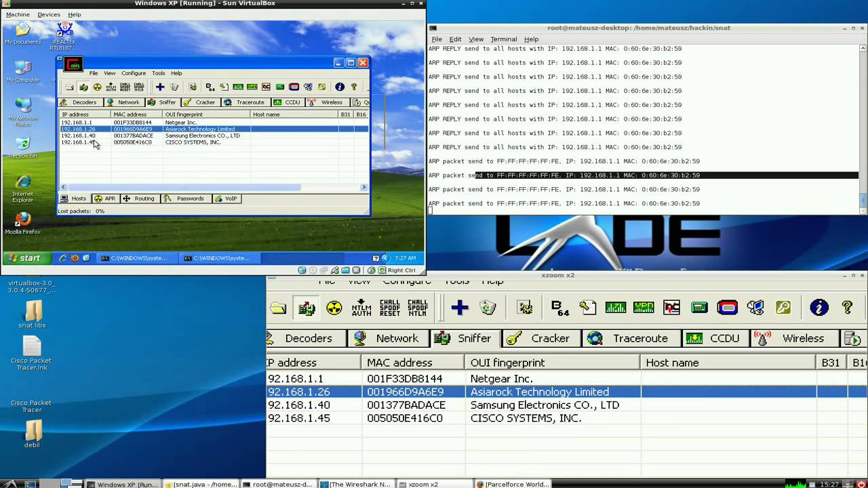Image resolution: width=868 pixels, height=488 pixels.
Task: Switch to Cracker tab in small Cain window
Action: point(200,102)
